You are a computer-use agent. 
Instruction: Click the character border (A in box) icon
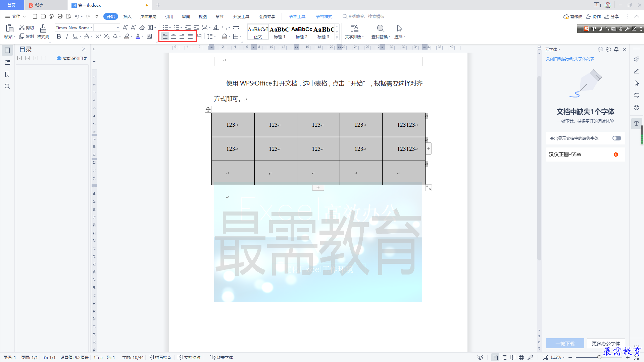coord(149,36)
